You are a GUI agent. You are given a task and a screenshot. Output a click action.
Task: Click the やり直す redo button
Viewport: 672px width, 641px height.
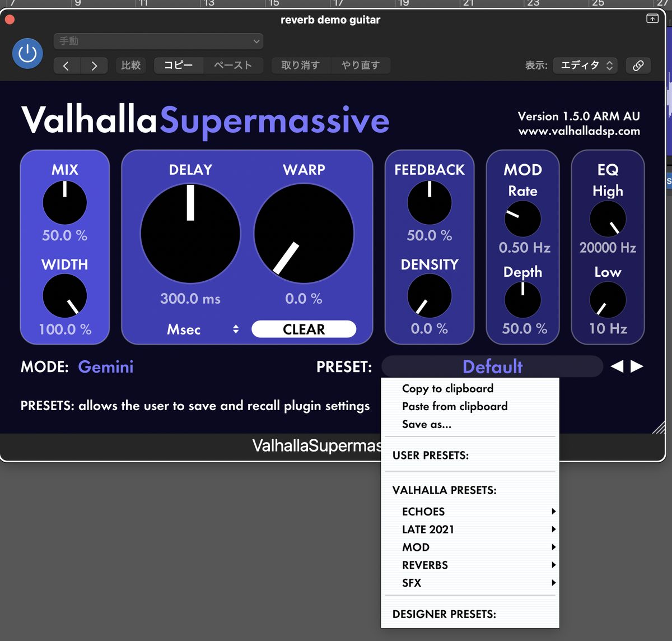coord(361,66)
